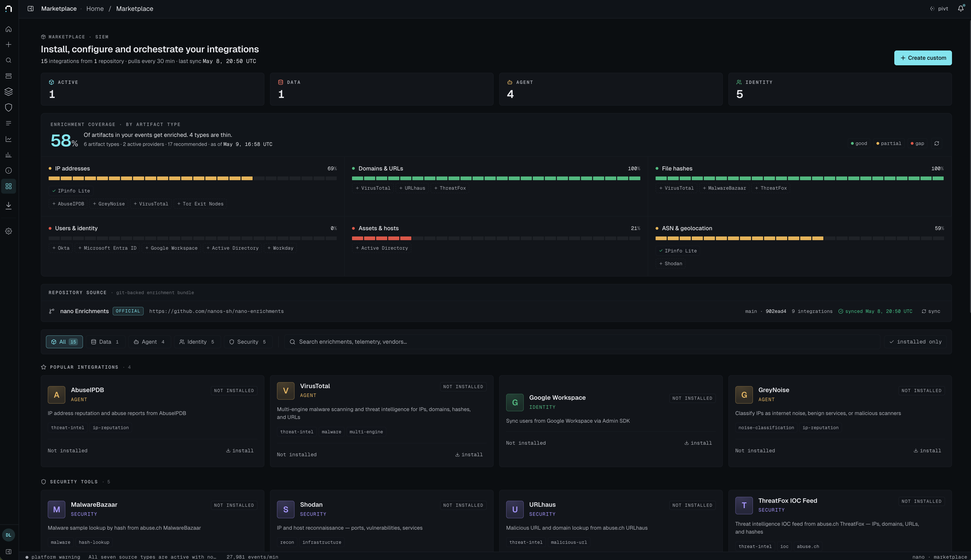Click the card stack icon in sidebar
This screenshot has width=971, height=560.
click(x=9, y=76)
